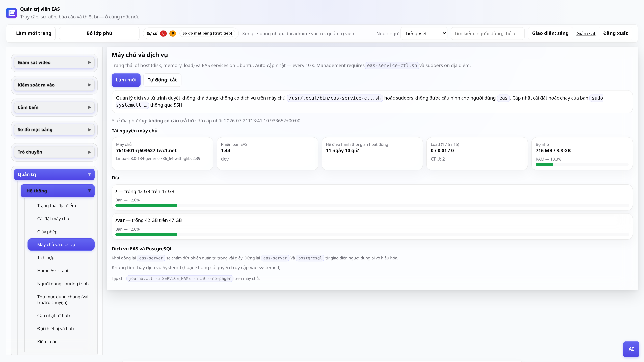
Task: Expand Giám sát video arrow
Action: coord(90,63)
